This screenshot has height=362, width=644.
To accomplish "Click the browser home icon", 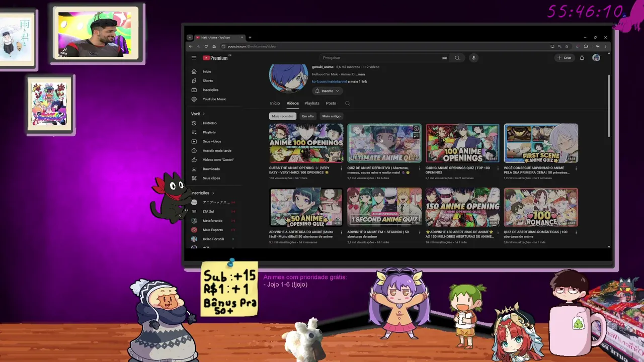I will coord(214,46).
